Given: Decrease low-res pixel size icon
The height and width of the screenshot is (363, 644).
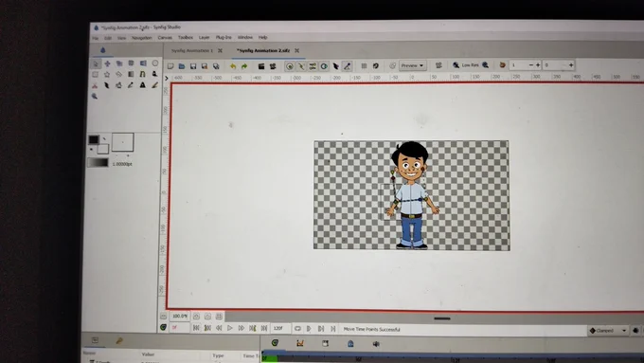Looking at the screenshot, I should tap(456, 65).
